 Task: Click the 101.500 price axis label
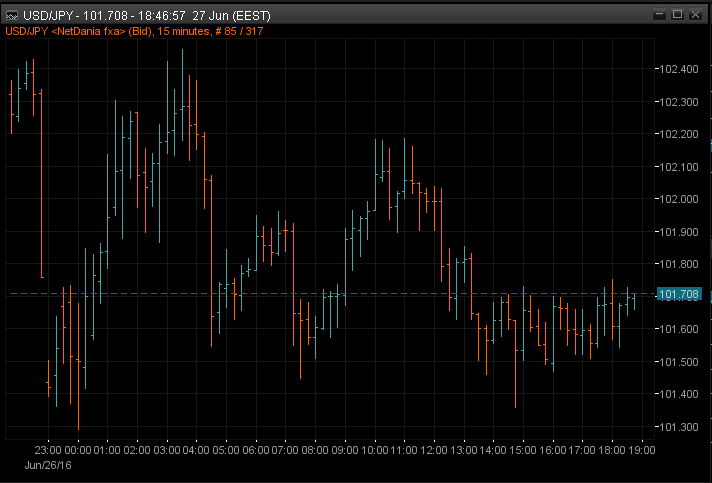point(678,362)
